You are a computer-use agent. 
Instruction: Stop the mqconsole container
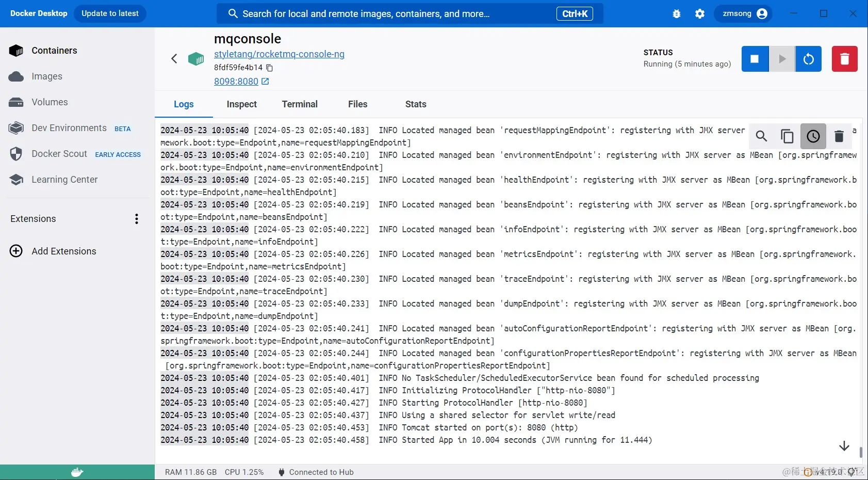pyautogui.click(x=755, y=59)
